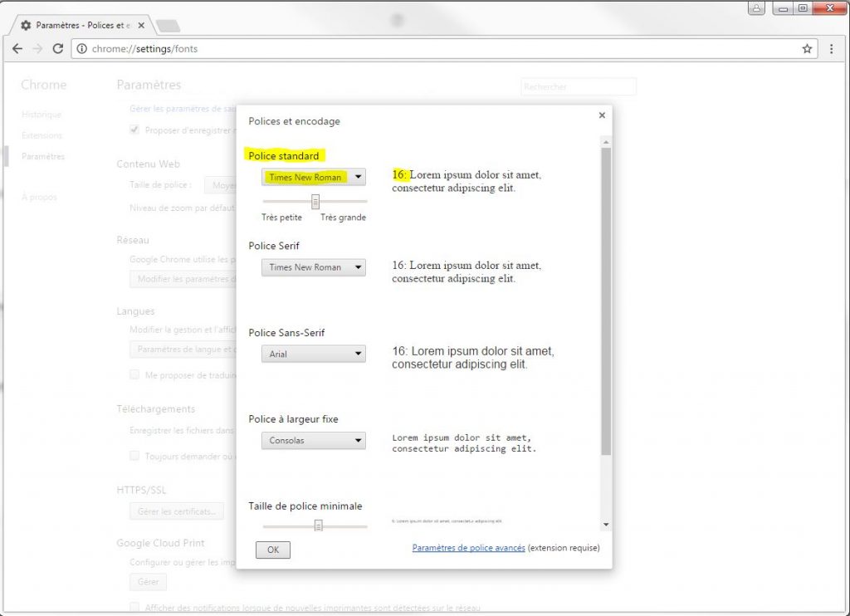Screen dimensions: 850x616
Task: Open Paramètres de police avancés link
Action: point(468,548)
